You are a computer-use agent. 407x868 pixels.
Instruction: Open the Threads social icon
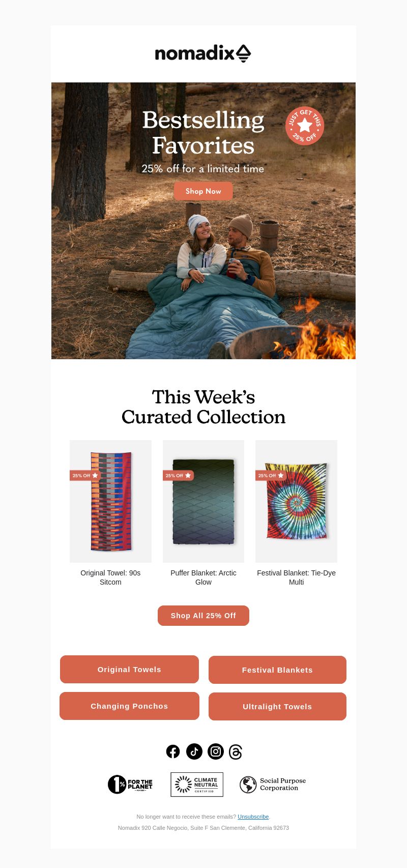tap(236, 752)
